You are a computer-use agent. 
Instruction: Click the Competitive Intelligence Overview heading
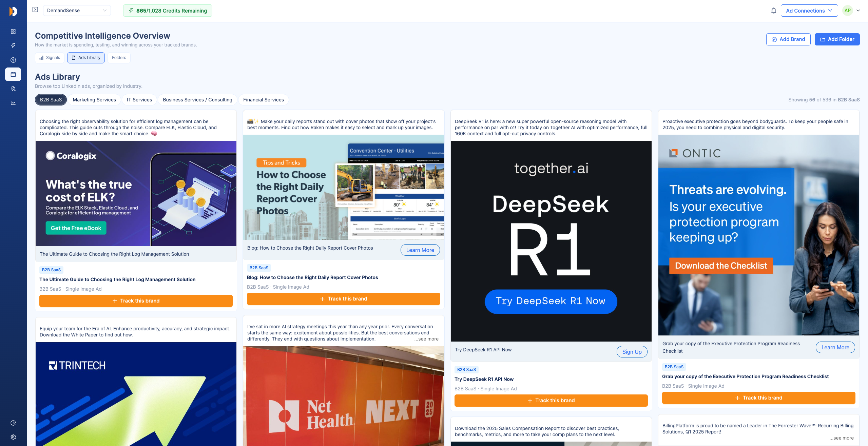102,36
